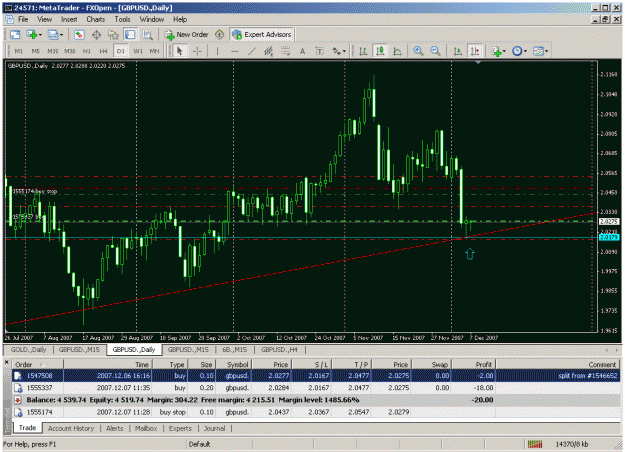Viewport: 625px width, 452px height.
Task: Open the Account History terminal tab
Action: click(x=71, y=428)
